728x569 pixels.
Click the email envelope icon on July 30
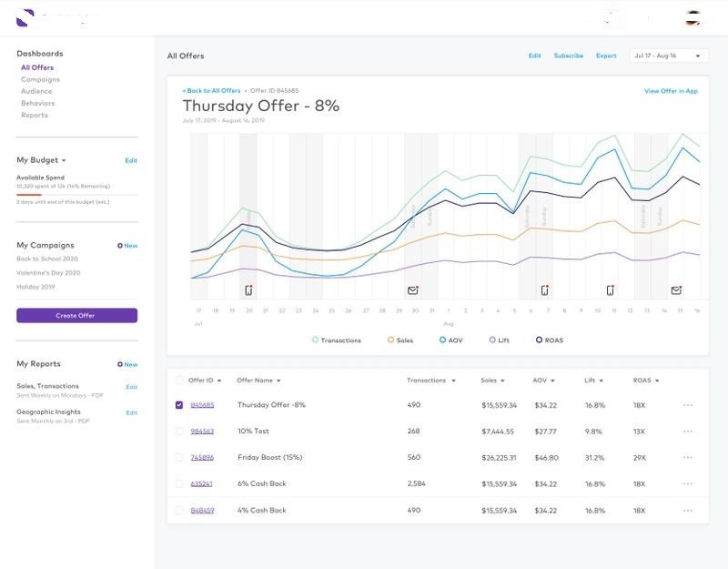413,290
